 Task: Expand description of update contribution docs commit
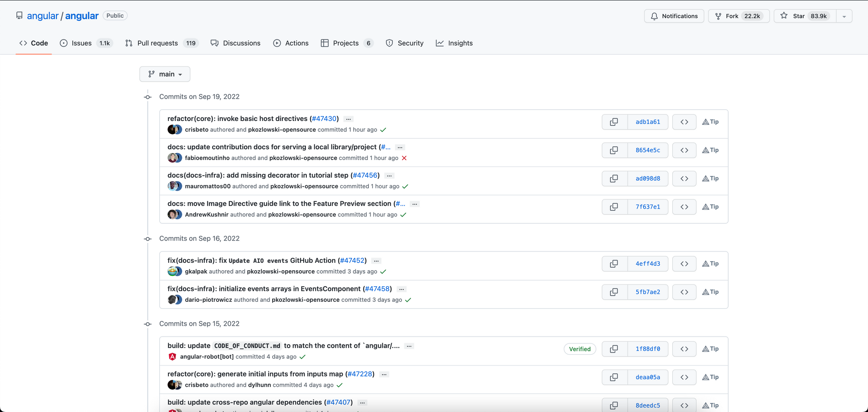(400, 147)
